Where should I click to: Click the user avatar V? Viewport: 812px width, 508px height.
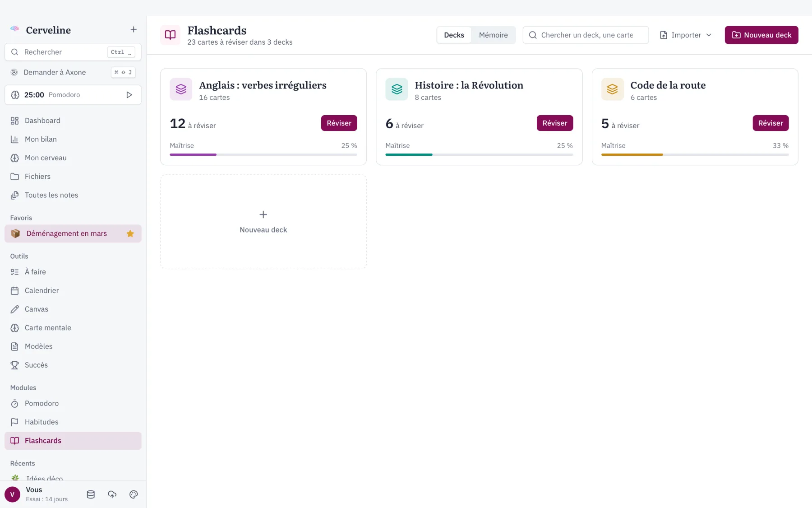point(12,494)
